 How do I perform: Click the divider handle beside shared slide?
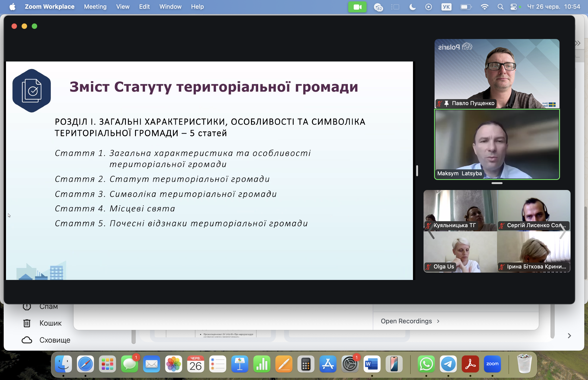tap(417, 170)
